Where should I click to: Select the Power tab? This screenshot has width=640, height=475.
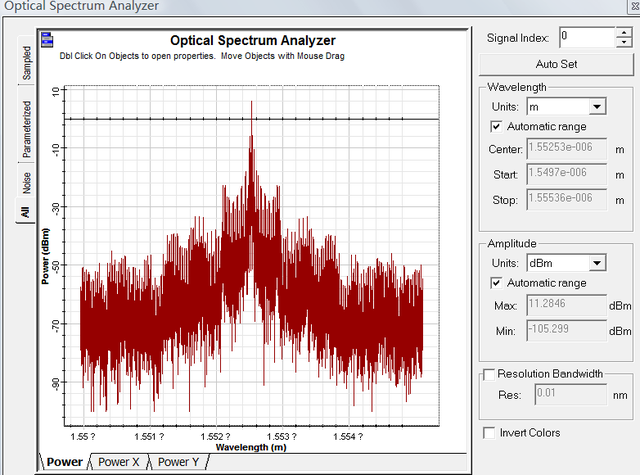click(64, 462)
